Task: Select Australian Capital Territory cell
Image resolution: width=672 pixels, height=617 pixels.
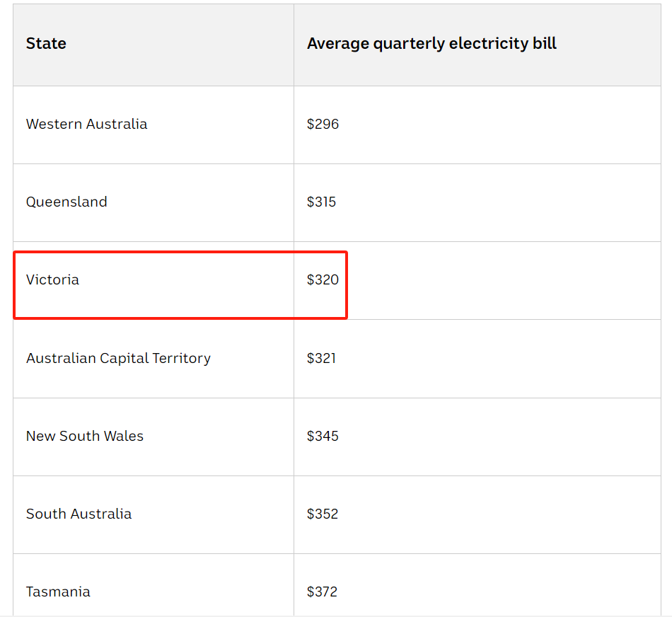Action: coord(118,358)
